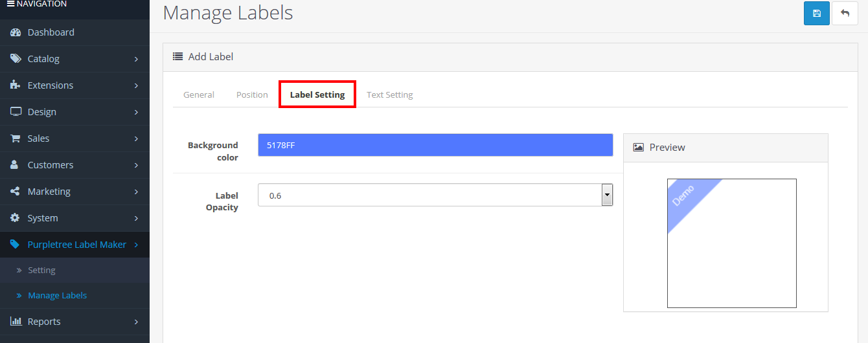This screenshot has height=343, width=868.
Task: Click the Sales shopping cart icon
Action: click(16, 138)
